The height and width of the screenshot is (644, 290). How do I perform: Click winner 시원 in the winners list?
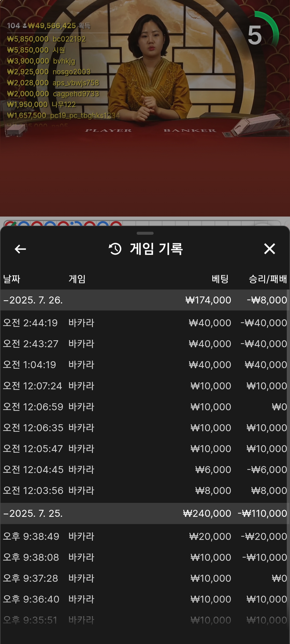36,50
